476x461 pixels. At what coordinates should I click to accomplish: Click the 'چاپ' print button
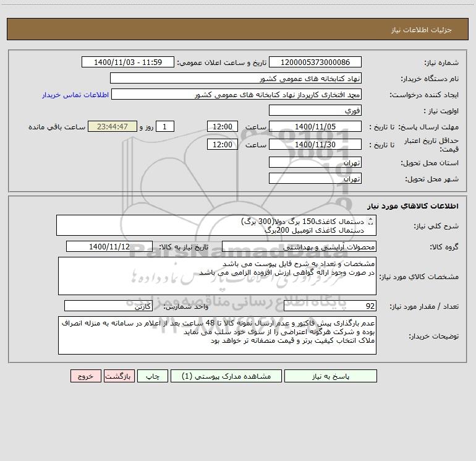coord(153,376)
